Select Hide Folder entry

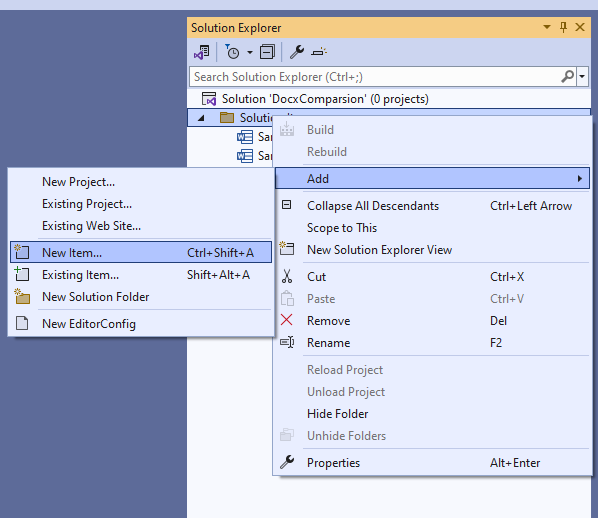click(432, 413)
